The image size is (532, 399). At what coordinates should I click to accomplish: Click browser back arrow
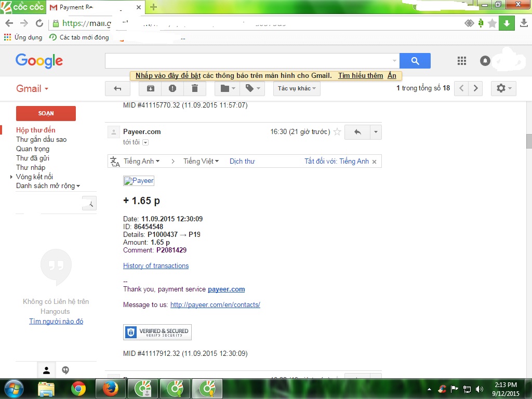click(9, 23)
